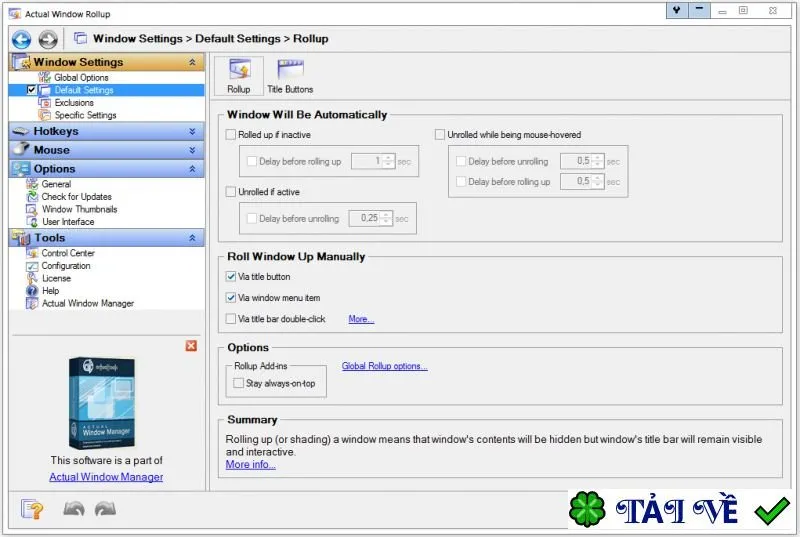Click the gray forward arrow button

[48, 39]
